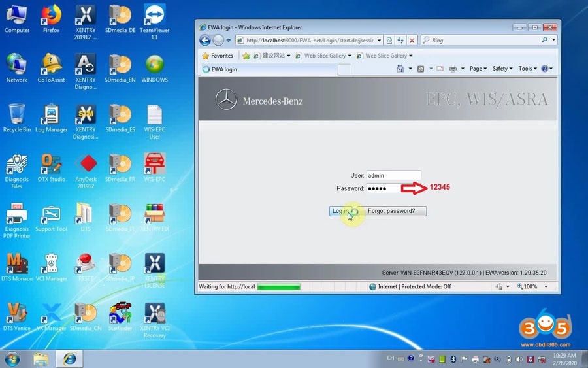
Task: Click Add to Favorites bar star icon
Action: (246, 56)
